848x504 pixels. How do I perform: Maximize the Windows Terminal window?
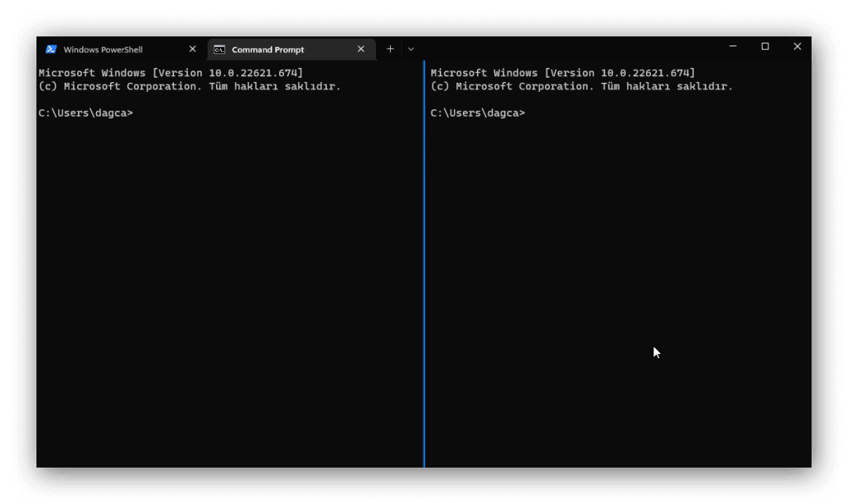(764, 46)
